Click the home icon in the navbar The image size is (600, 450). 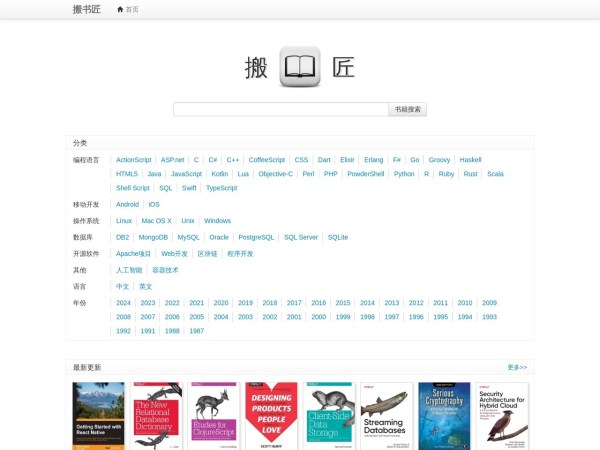coord(121,9)
